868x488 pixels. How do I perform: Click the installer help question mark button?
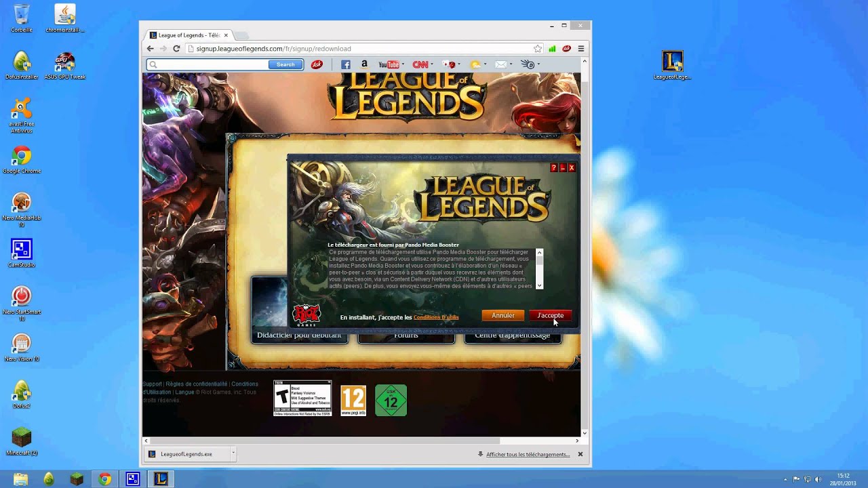tap(553, 167)
